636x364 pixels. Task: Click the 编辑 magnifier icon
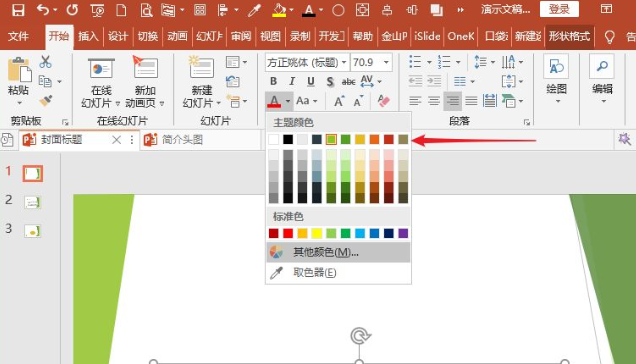[x=602, y=67]
